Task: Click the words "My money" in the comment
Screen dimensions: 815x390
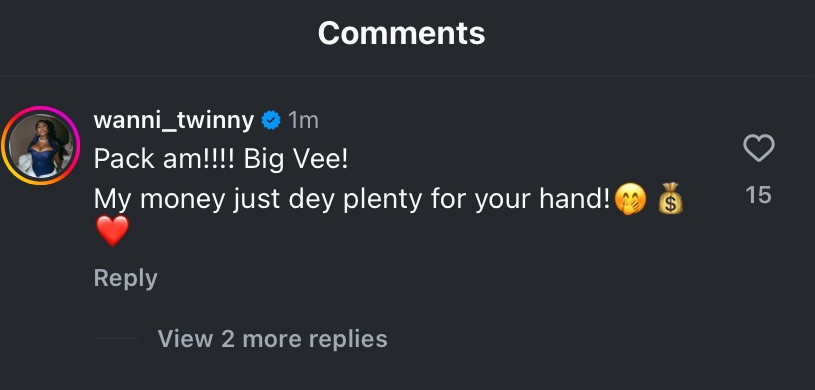Action: point(159,200)
